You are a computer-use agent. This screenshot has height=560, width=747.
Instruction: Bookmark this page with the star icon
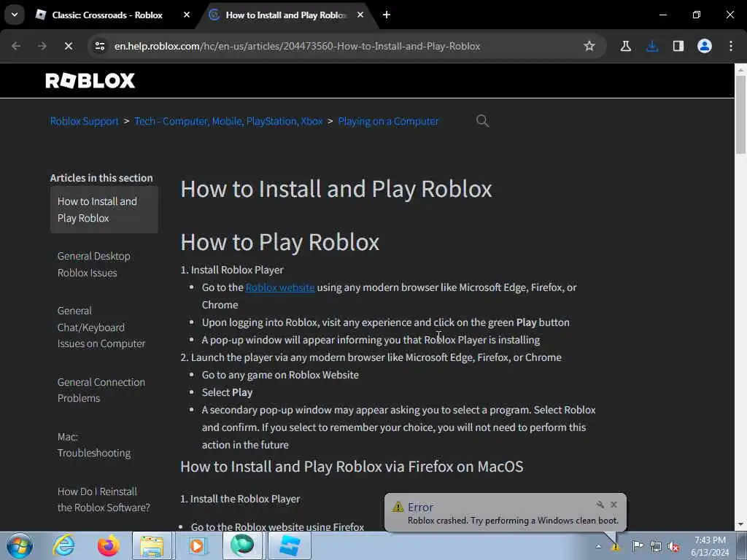click(x=589, y=46)
